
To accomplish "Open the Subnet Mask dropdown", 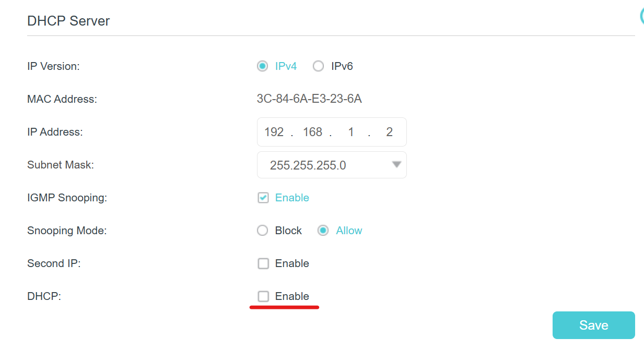I will [332, 165].
